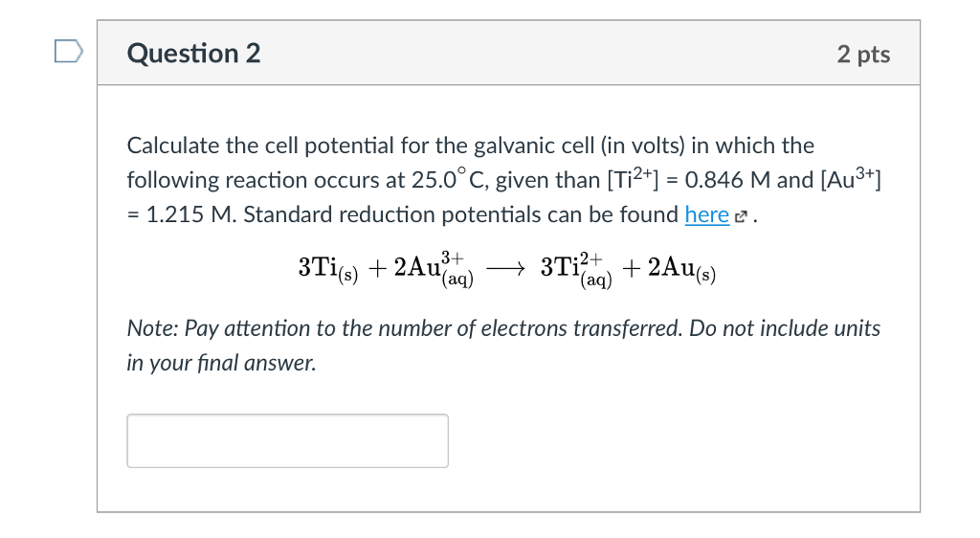Screen dimensions: 980x538
Task: Focus the answer input box
Action: [x=287, y=440]
